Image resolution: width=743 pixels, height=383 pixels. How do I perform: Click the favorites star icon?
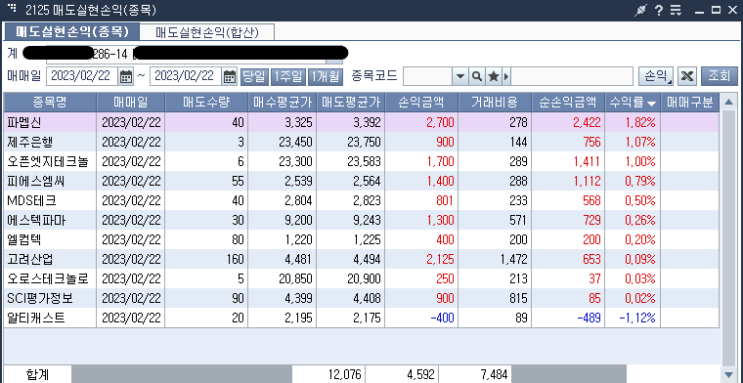click(x=493, y=76)
